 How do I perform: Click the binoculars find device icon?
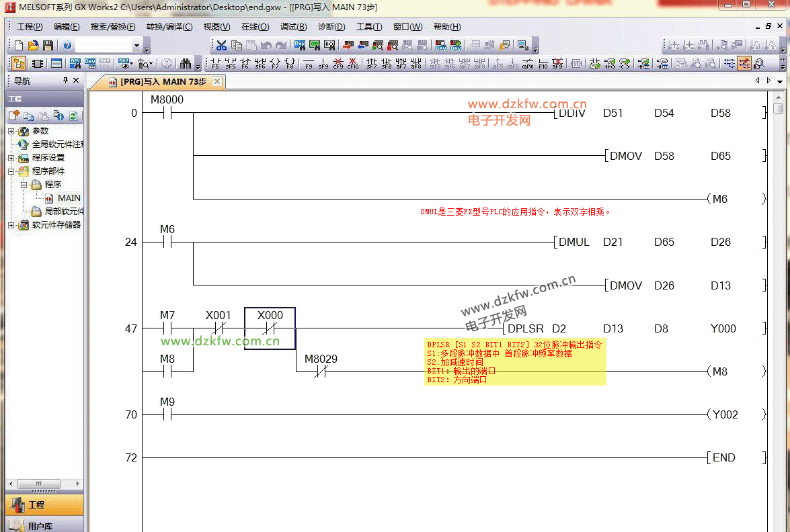(x=186, y=64)
